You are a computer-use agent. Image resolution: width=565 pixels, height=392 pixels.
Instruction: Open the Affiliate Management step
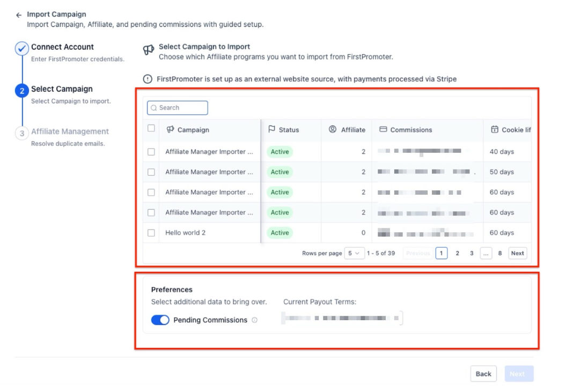[70, 132]
